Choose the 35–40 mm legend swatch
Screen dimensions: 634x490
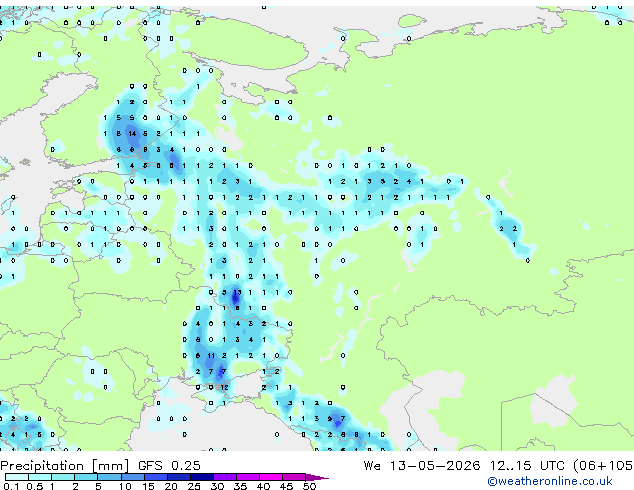pyautogui.click(x=248, y=477)
